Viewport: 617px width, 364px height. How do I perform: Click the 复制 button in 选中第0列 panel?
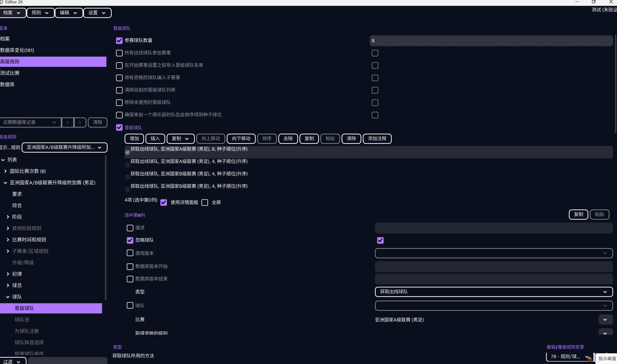click(579, 214)
